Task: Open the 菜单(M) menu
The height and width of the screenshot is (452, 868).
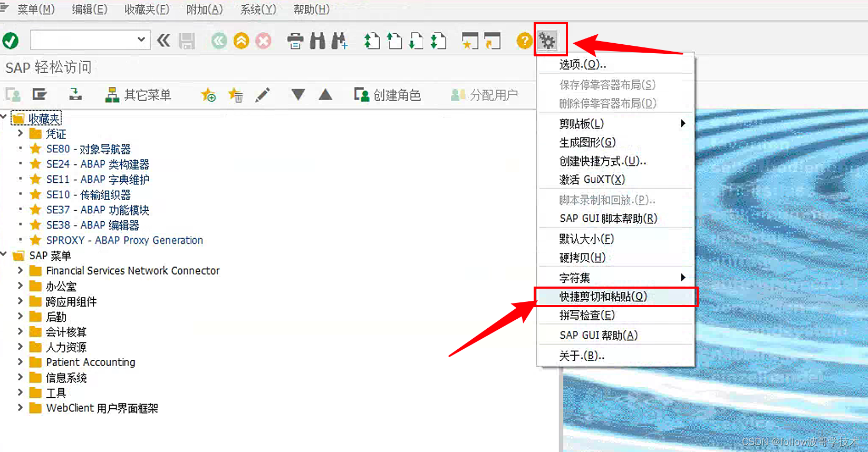Action: click(x=36, y=9)
